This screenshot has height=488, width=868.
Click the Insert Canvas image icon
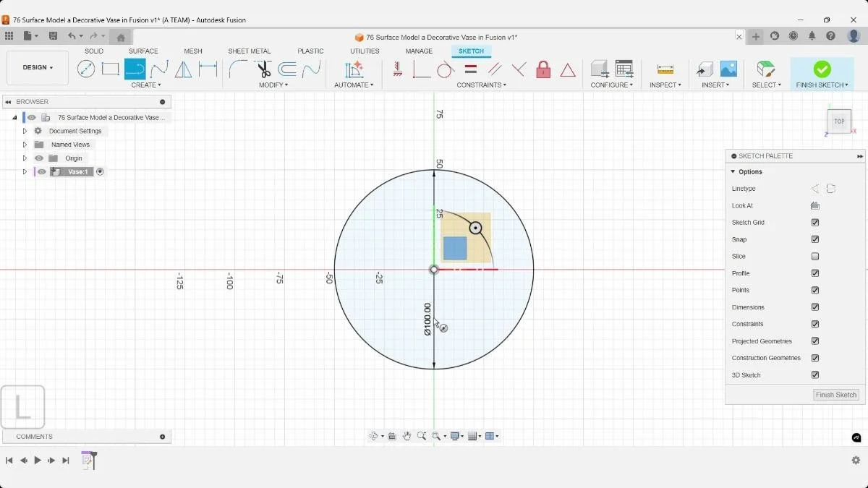coord(728,69)
